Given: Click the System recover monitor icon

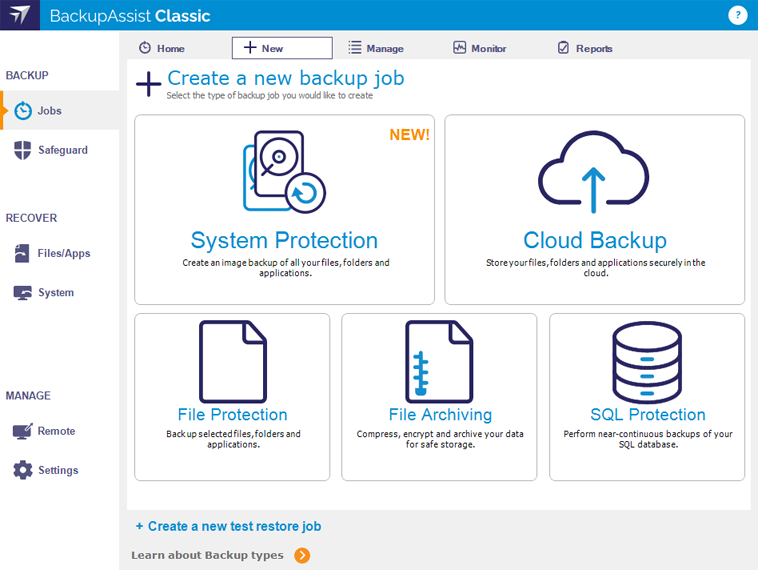Looking at the screenshot, I should coord(23,292).
